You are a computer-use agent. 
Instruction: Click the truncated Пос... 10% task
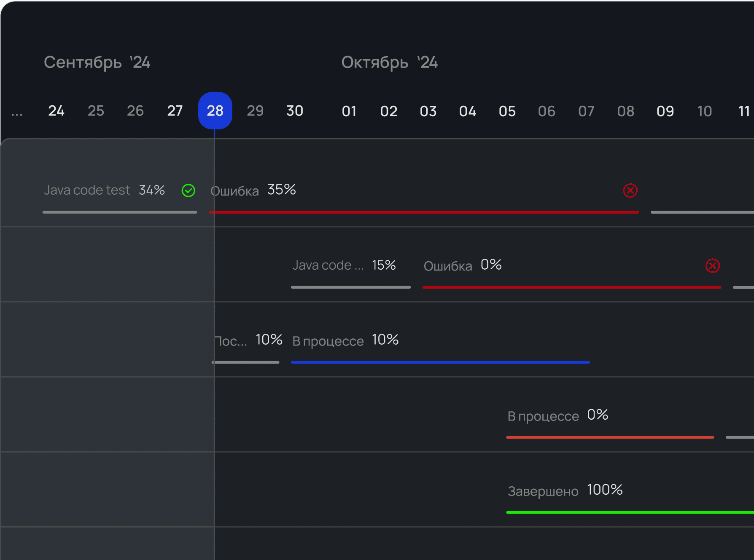point(248,340)
